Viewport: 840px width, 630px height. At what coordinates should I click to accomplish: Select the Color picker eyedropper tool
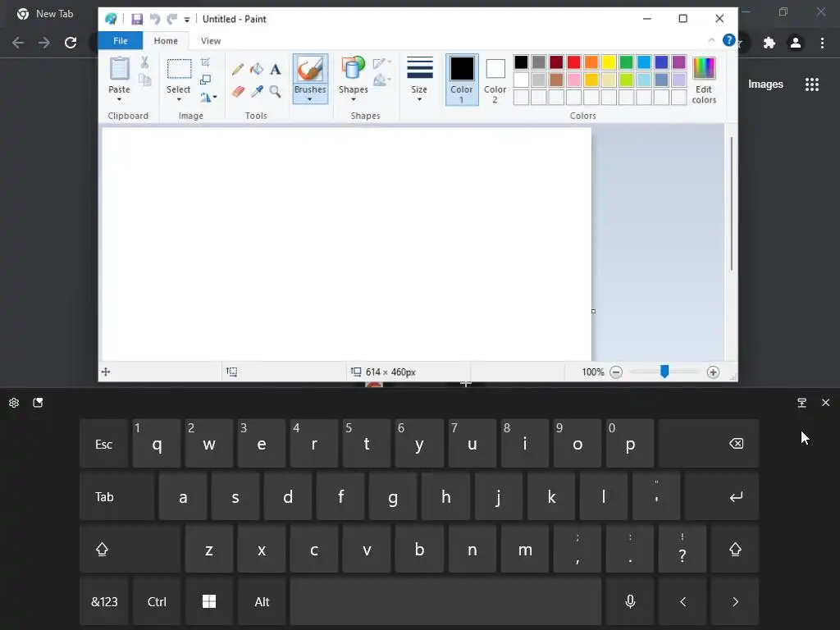(257, 92)
